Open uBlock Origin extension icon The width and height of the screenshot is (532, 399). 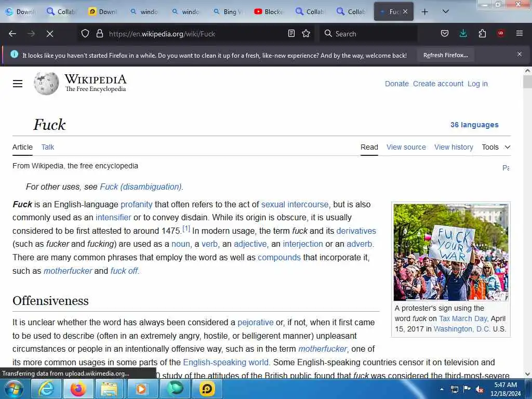click(x=501, y=33)
